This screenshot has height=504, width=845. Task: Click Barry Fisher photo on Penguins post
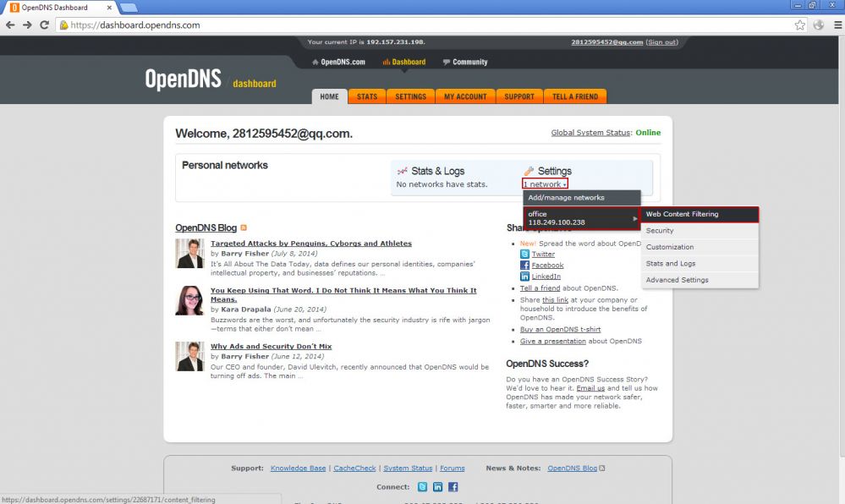tap(189, 254)
